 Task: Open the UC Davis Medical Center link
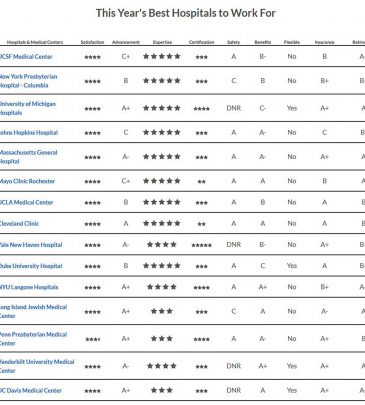click(31, 391)
